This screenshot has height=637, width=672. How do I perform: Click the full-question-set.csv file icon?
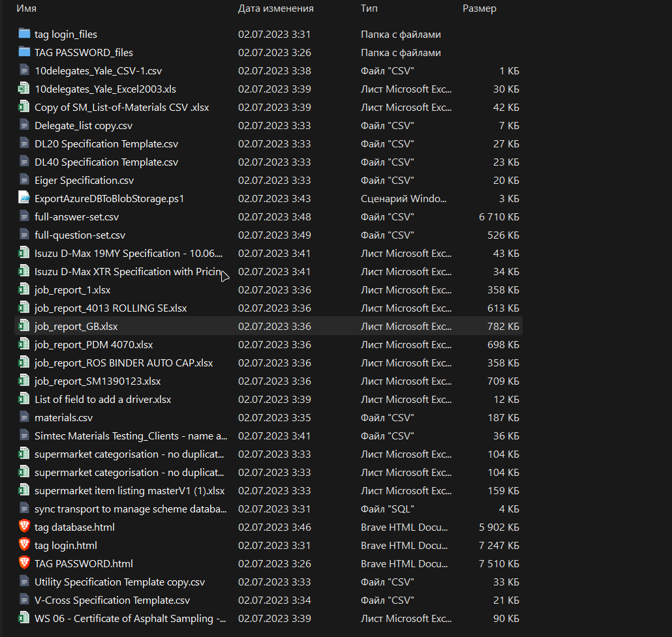click(24, 235)
